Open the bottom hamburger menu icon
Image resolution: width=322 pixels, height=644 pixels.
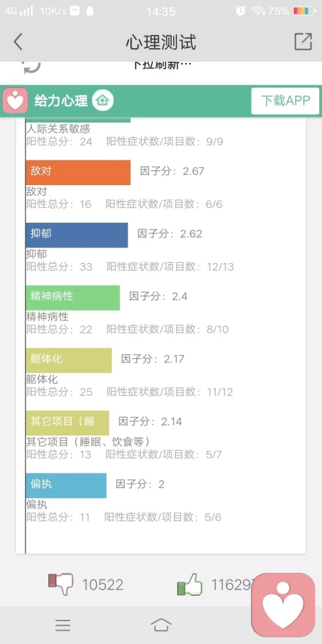tap(63, 625)
